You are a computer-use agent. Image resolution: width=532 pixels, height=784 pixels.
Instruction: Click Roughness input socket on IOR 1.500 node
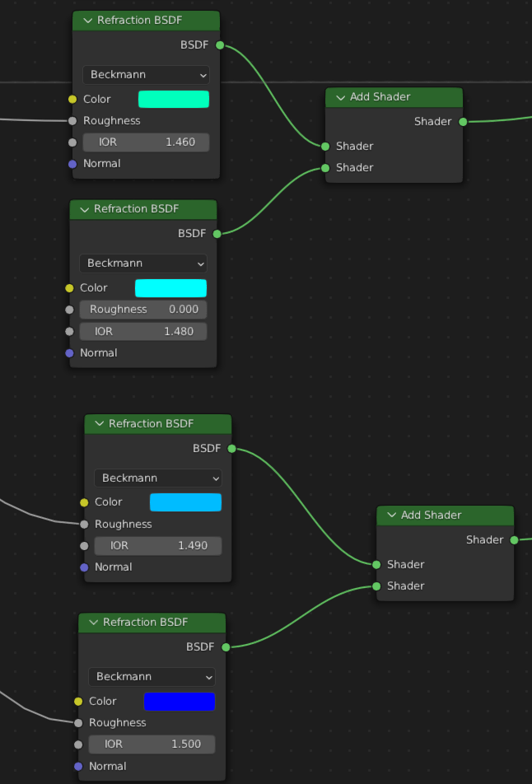[78, 723]
